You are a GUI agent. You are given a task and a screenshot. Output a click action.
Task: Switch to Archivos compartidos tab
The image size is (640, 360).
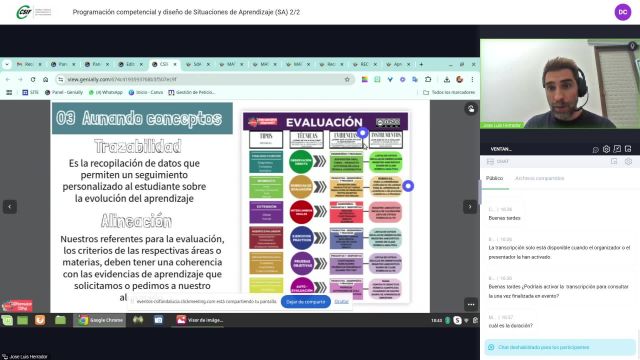pyautogui.click(x=539, y=178)
